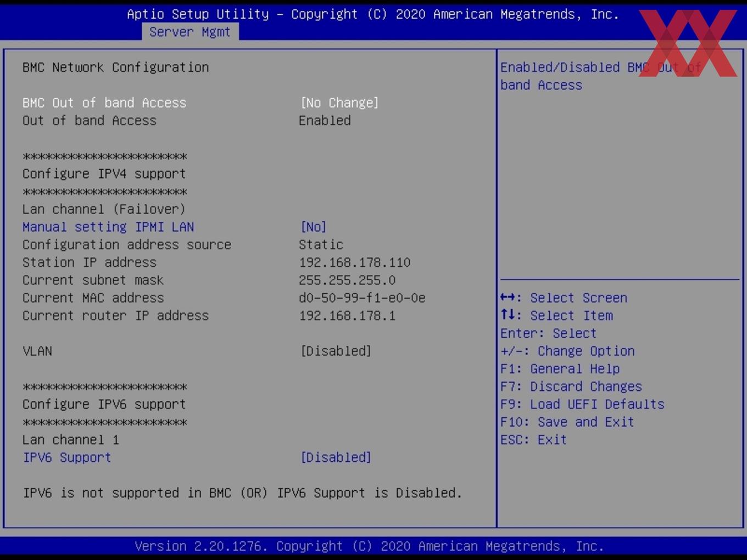Screen dimensions: 747x560
Task: Click the BMC Network Configuration heading
Action: pyautogui.click(x=115, y=67)
